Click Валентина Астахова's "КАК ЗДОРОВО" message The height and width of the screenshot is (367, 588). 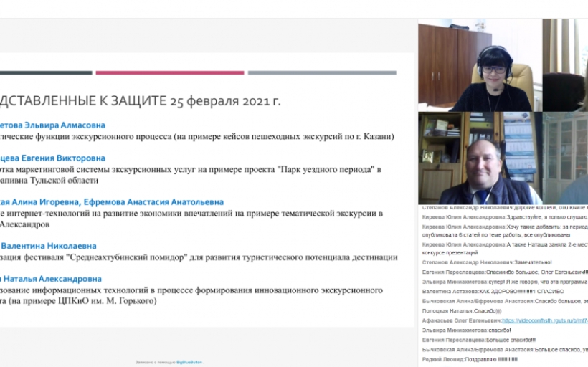(x=493, y=291)
